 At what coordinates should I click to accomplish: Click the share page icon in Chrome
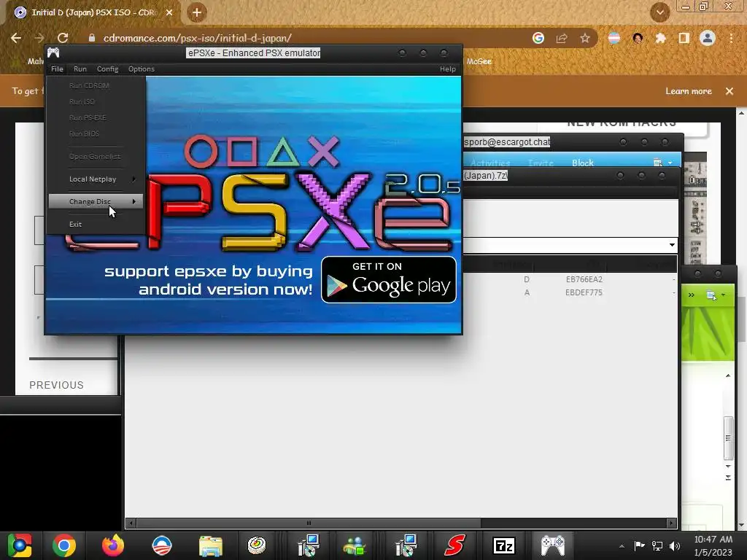pyautogui.click(x=562, y=38)
